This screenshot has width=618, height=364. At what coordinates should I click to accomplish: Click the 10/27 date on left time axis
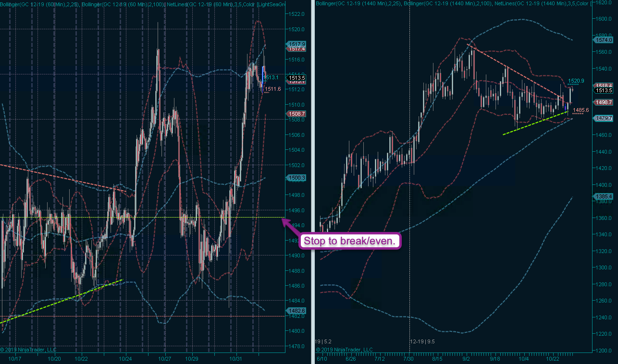click(x=165, y=359)
